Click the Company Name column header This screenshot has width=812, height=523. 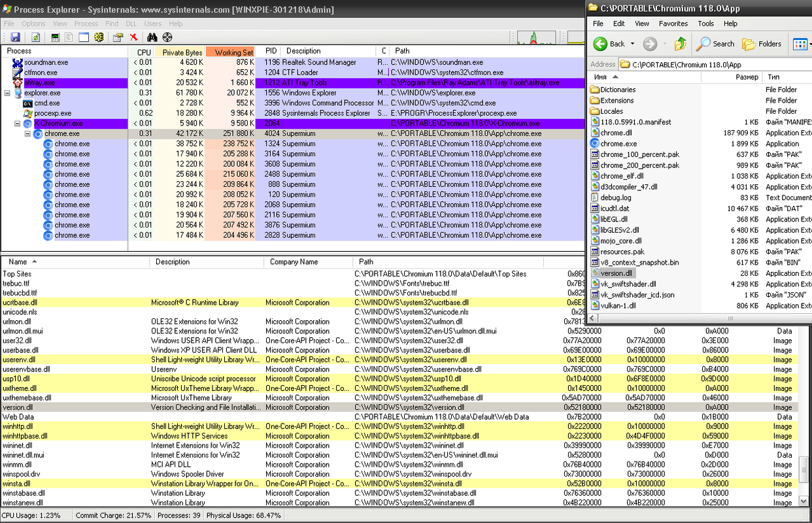(x=309, y=262)
